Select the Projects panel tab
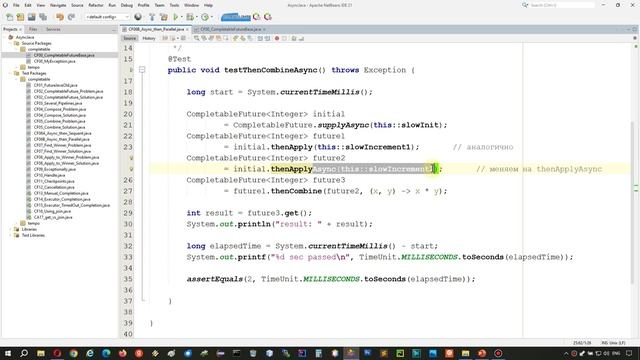The image size is (640, 360). point(10,29)
